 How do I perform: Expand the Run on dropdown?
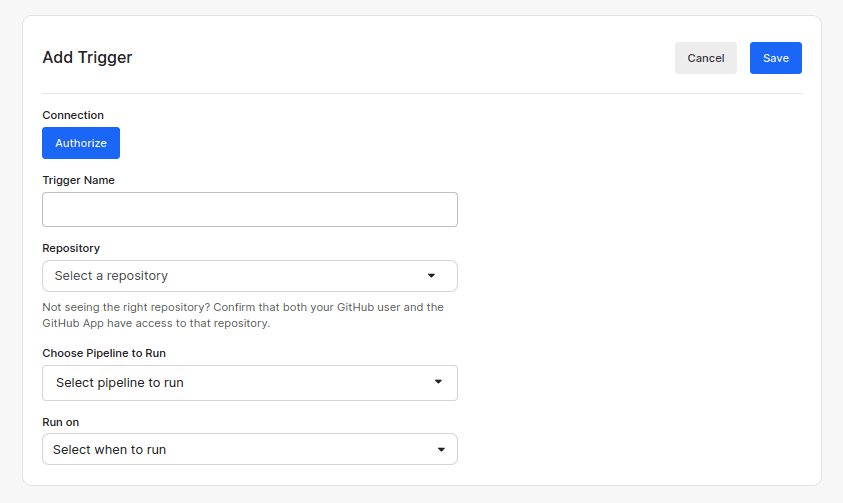(250, 450)
